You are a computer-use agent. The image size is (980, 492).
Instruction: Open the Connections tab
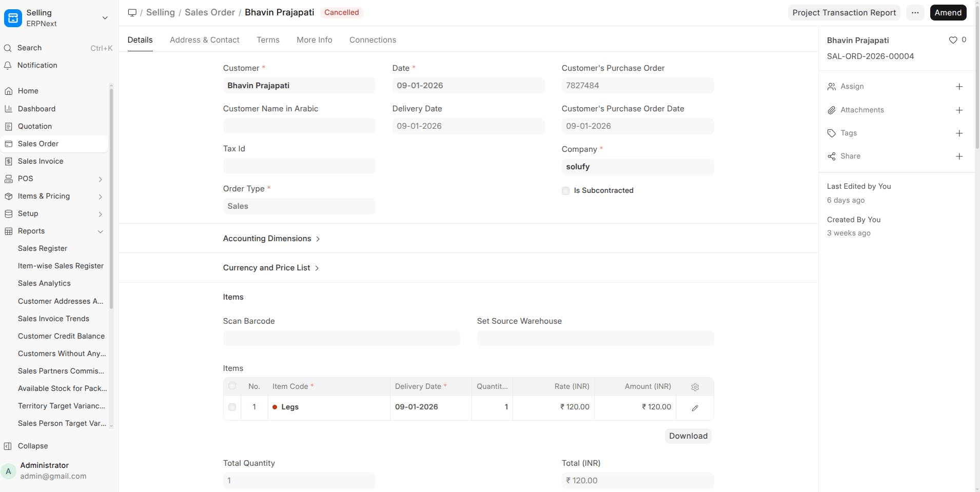pos(373,40)
